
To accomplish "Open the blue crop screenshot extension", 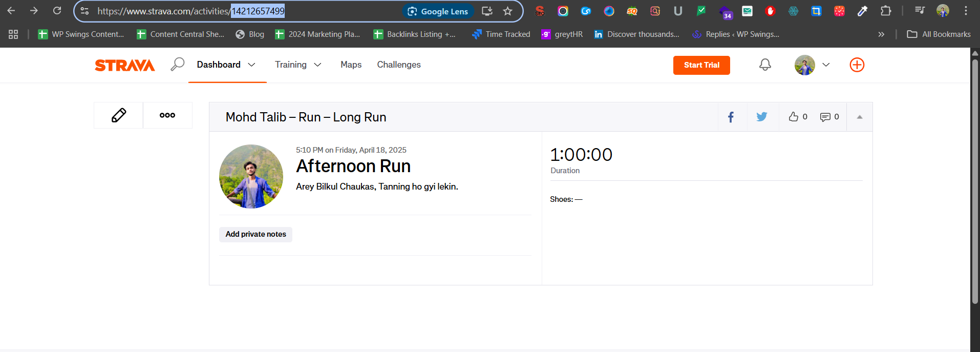I will click(x=817, y=11).
